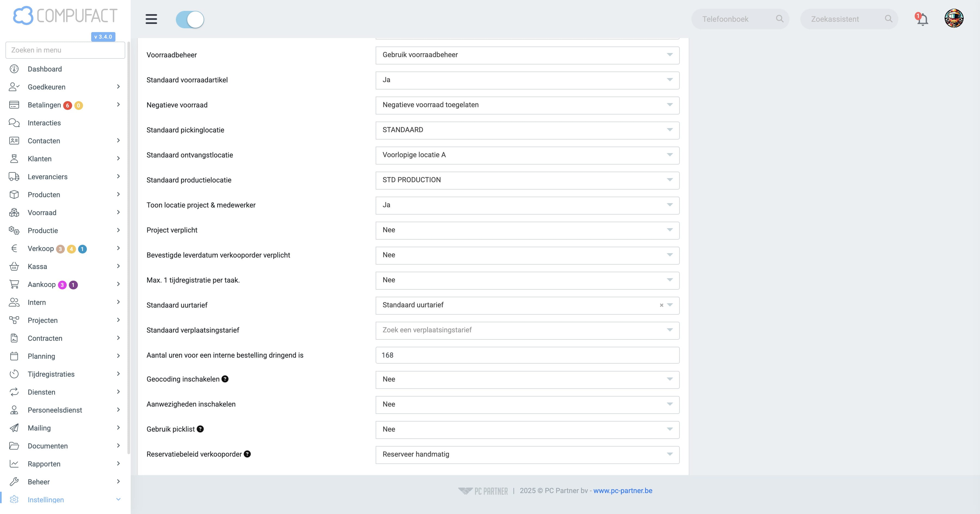Click the hamburger menu icon
The width and height of the screenshot is (980, 514).
pos(151,19)
